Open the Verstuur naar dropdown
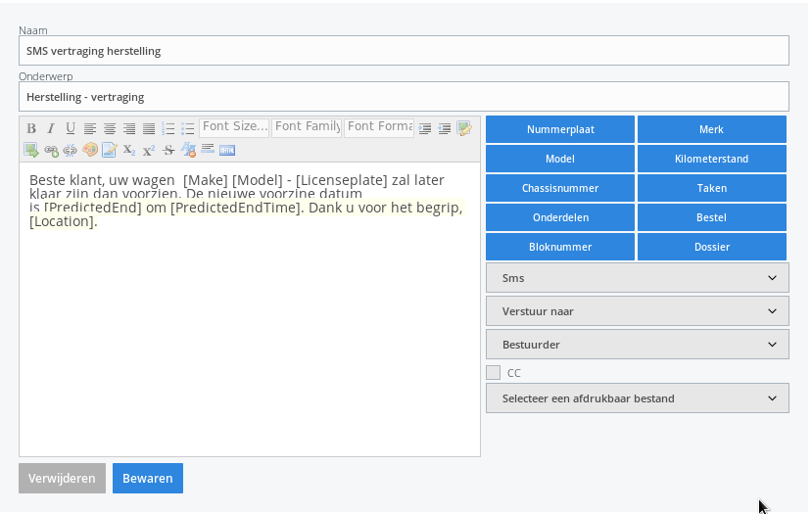The image size is (812, 514). (638, 311)
